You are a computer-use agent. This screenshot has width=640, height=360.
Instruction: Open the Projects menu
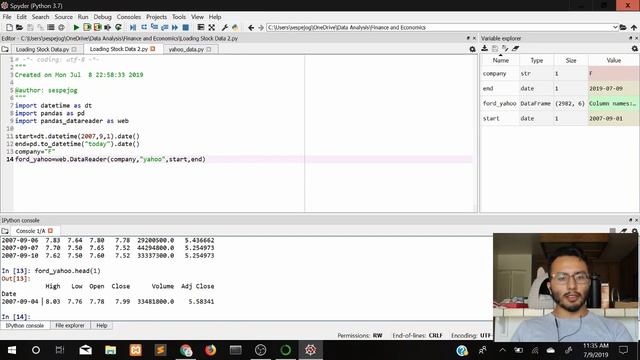(156, 17)
